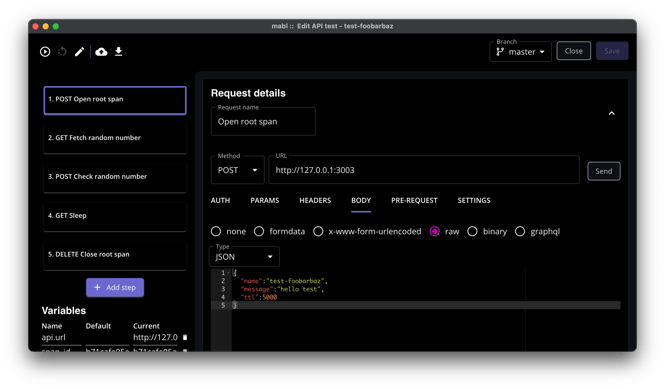Delete the api.url variable with trash icon

pyautogui.click(x=185, y=337)
